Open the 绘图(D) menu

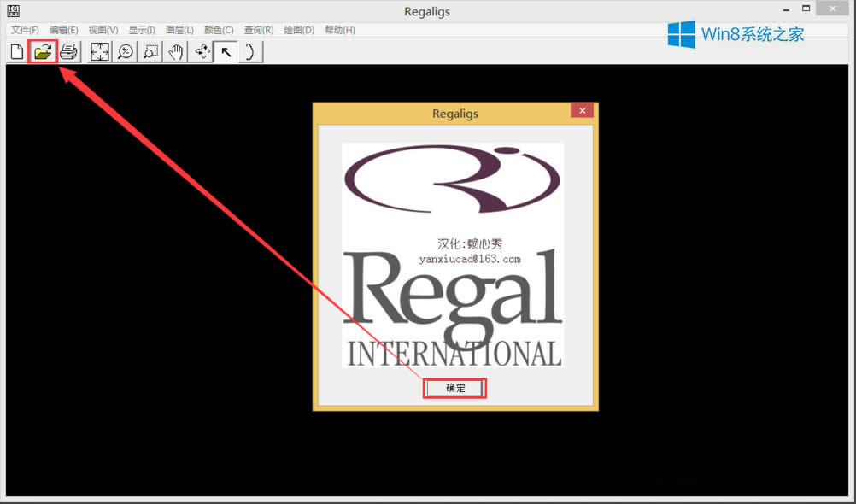(x=299, y=30)
